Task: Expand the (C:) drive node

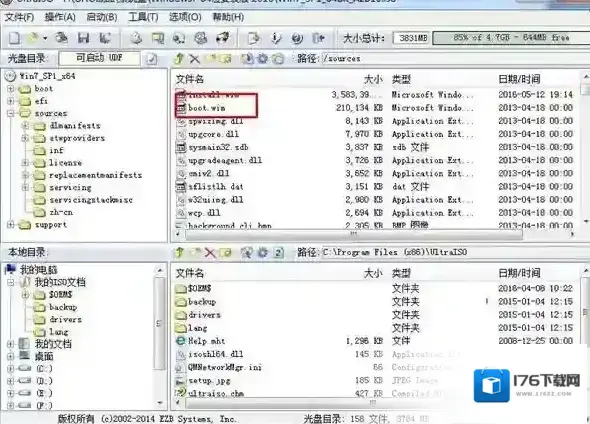Action: (x=11, y=369)
